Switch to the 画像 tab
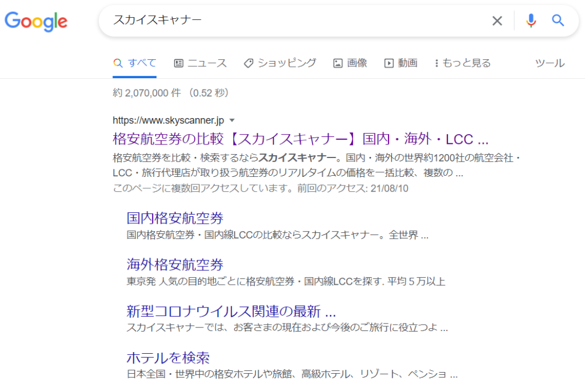 350,63
